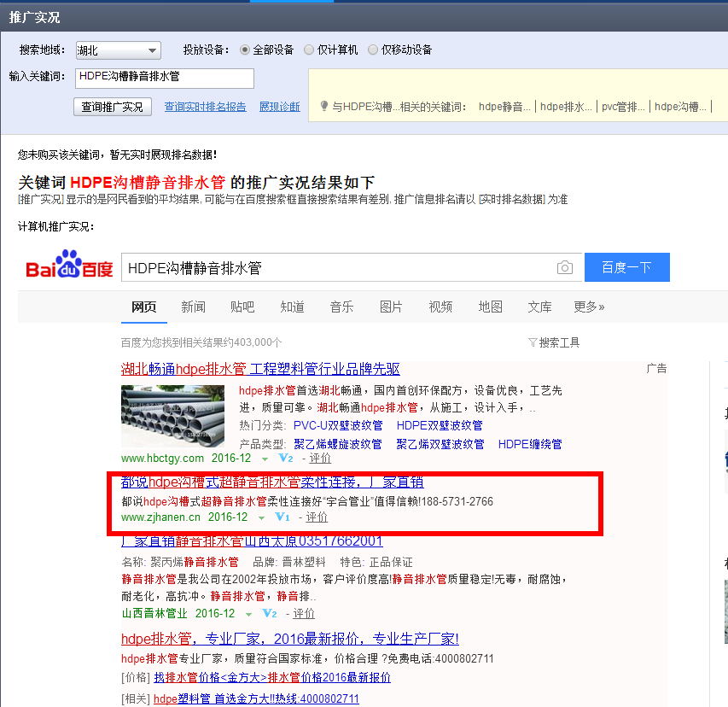The image size is (728, 707).
Task: Click the V2 badge next to www.hbctgy.com
Action: pyautogui.click(x=286, y=458)
